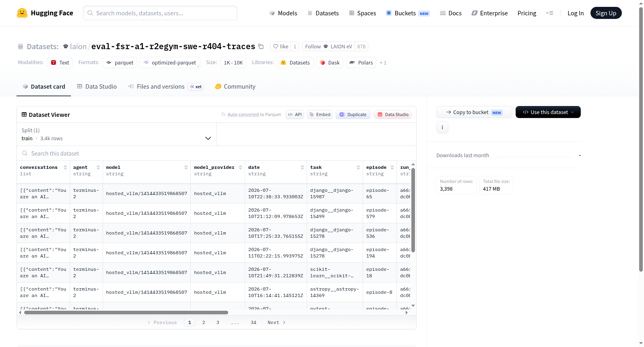Sort by model_provider column arrows
Image resolution: width=644 pixels, height=347 pixels.
240,167
